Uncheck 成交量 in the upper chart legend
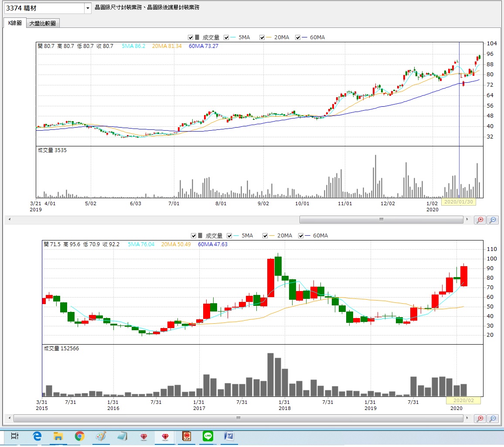Screen dimensions: 504x447 [x=191, y=37]
